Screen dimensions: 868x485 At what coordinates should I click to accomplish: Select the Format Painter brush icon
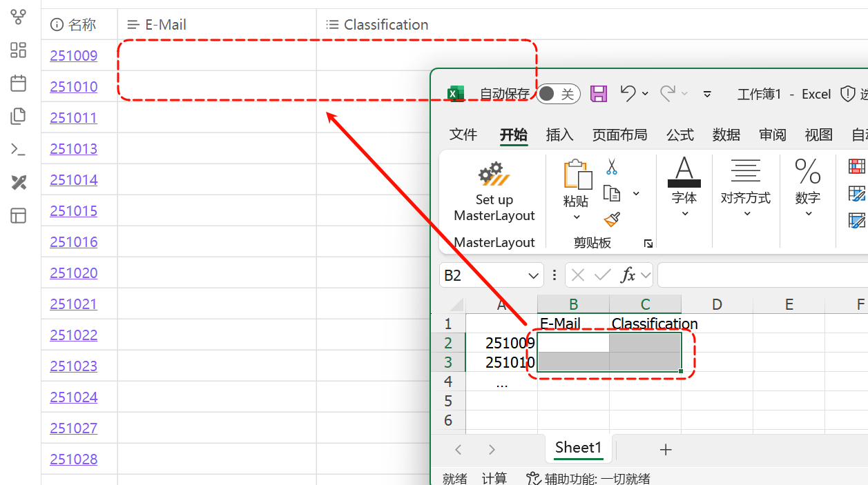[x=611, y=219]
